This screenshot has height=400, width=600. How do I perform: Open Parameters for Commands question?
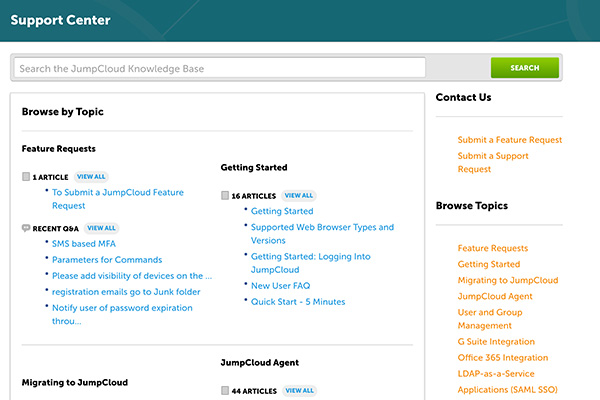click(107, 260)
